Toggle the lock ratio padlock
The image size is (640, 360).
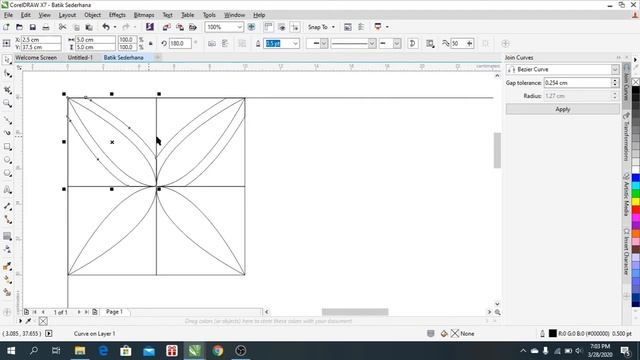(x=151, y=43)
